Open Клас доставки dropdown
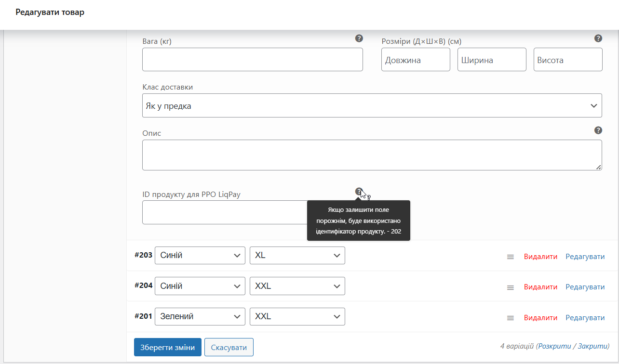The width and height of the screenshot is (619, 364). (x=372, y=105)
